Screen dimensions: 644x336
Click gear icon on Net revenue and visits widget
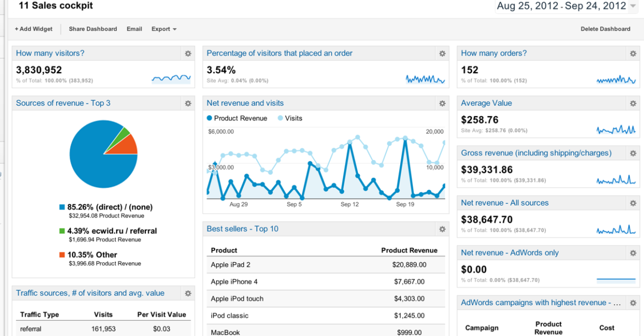(x=443, y=104)
